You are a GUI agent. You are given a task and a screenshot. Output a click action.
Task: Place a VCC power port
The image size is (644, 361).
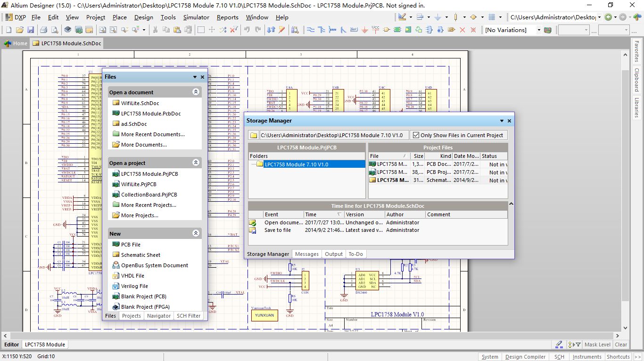coord(376,30)
